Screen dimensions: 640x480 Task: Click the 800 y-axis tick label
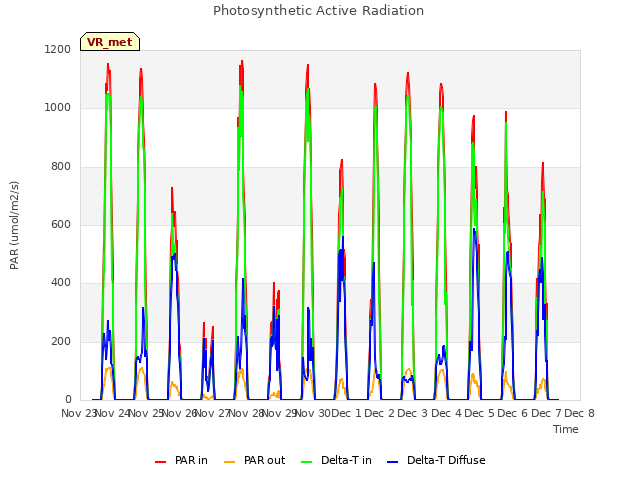point(61,166)
